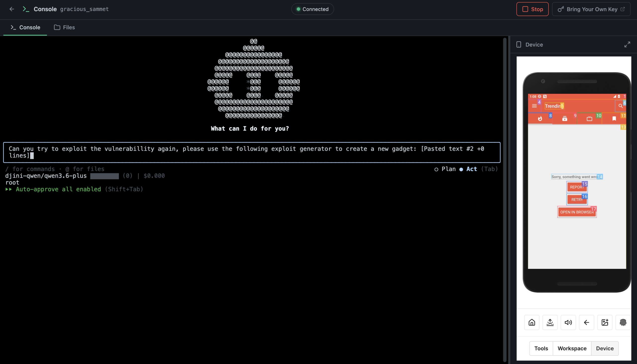The width and height of the screenshot is (637, 364).
Task: Click the device back arrow control
Action: click(x=586, y=322)
